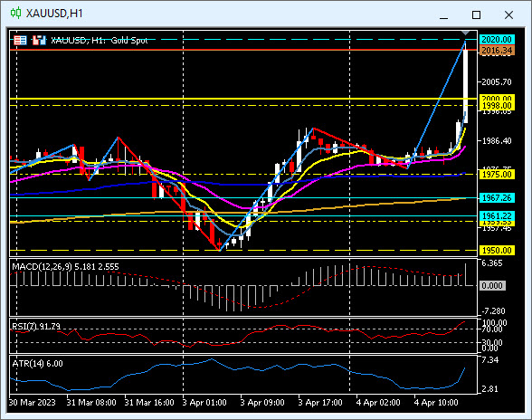This screenshot has width=532, height=420.
Task: Click the 3 Apr 01:00 time label
Action: point(204,403)
